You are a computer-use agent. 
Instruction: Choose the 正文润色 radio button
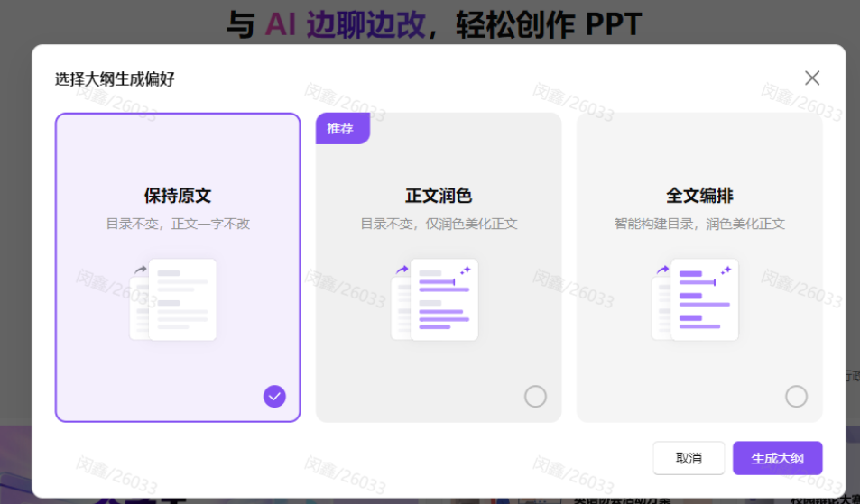point(535,396)
